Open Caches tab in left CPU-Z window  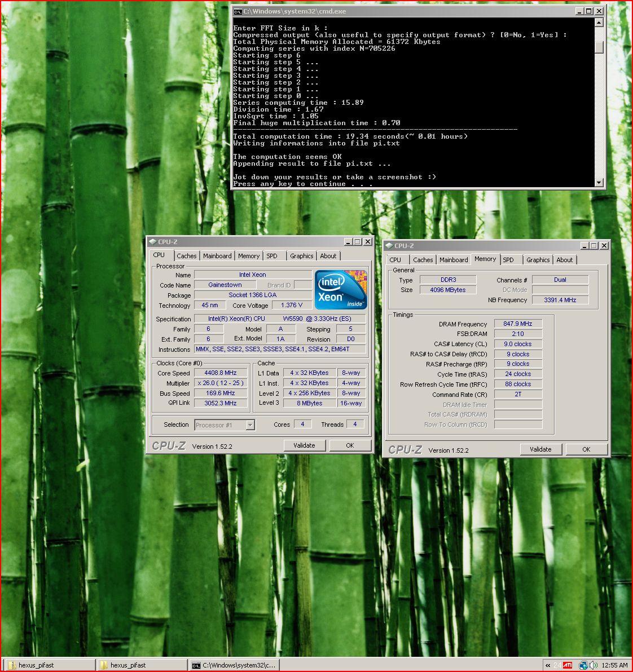click(x=187, y=256)
